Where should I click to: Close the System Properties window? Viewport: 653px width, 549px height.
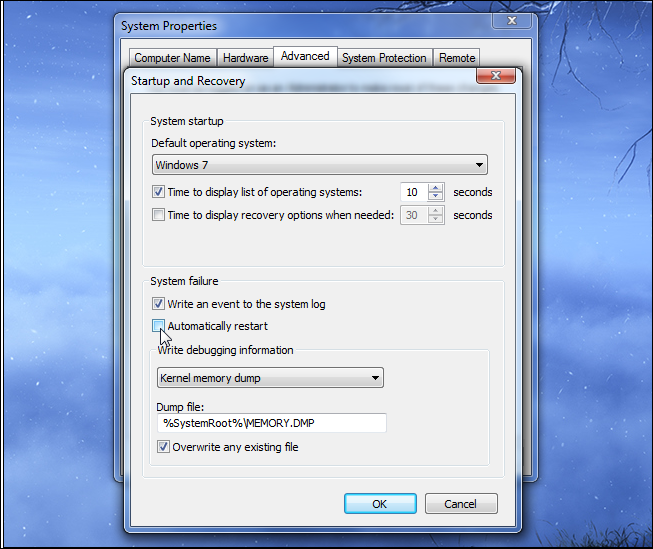512,20
